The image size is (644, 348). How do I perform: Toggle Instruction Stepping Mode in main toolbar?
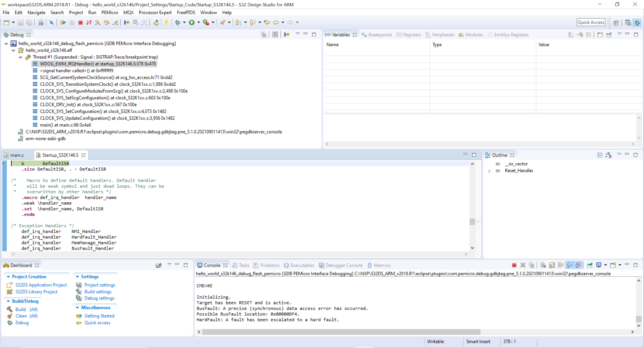pyautogui.click(x=126, y=22)
